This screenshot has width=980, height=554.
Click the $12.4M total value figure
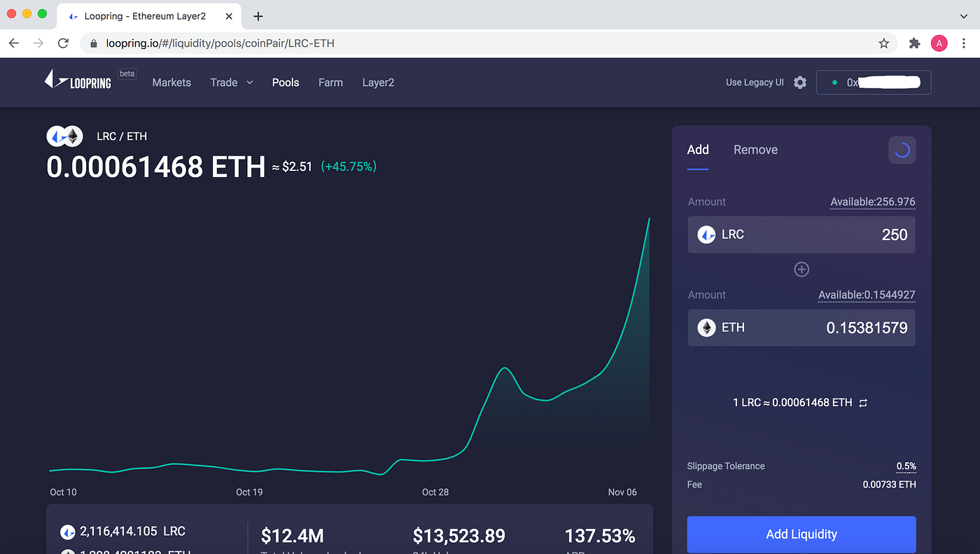(x=292, y=536)
